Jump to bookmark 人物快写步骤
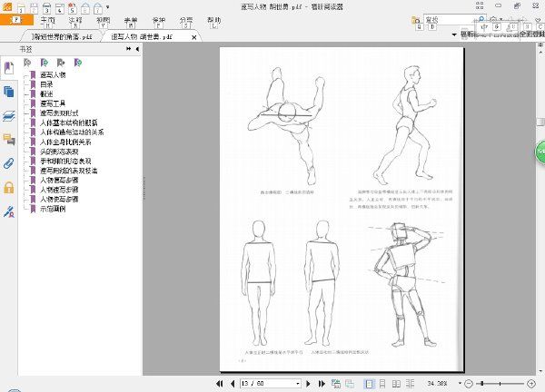The height and width of the screenshot is (392, 545). 59,200
